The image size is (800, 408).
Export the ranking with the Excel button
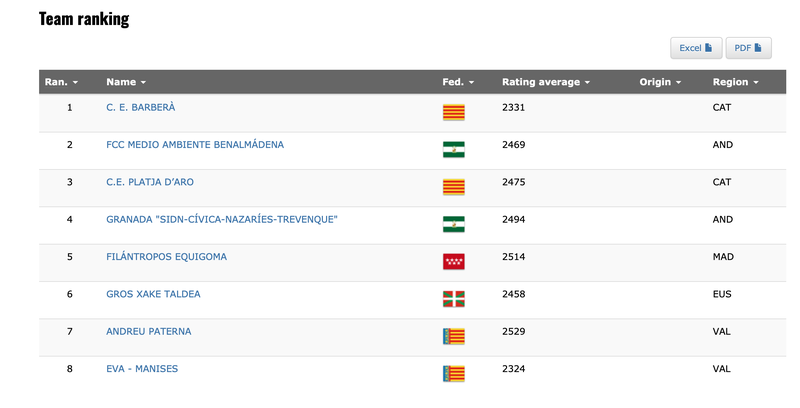(695, 48)
